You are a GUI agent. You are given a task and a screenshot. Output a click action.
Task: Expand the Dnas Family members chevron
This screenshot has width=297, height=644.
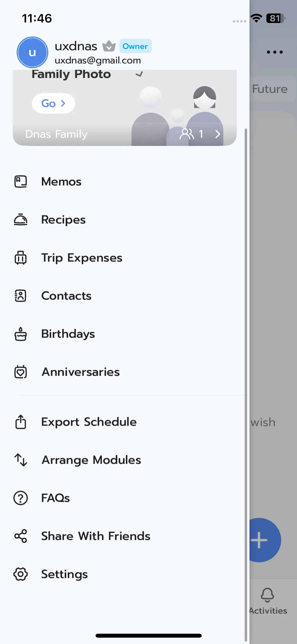(x=218, y=134)
